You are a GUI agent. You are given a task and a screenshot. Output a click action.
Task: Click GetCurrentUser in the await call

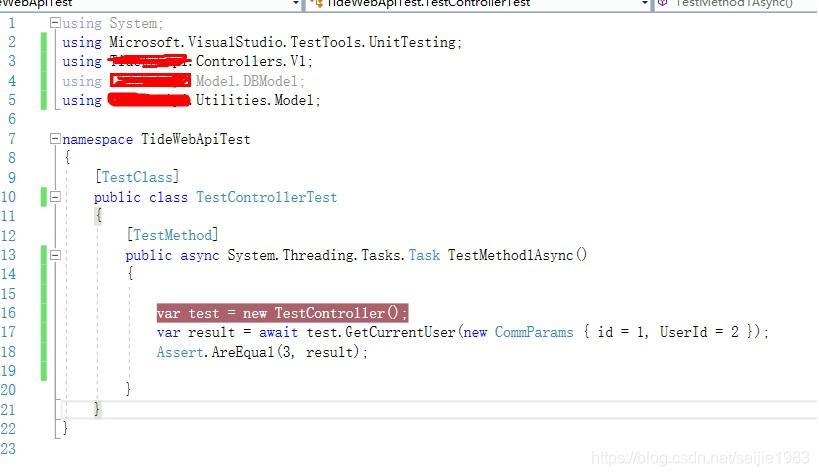pyautogui.click(x=400, y=332)
